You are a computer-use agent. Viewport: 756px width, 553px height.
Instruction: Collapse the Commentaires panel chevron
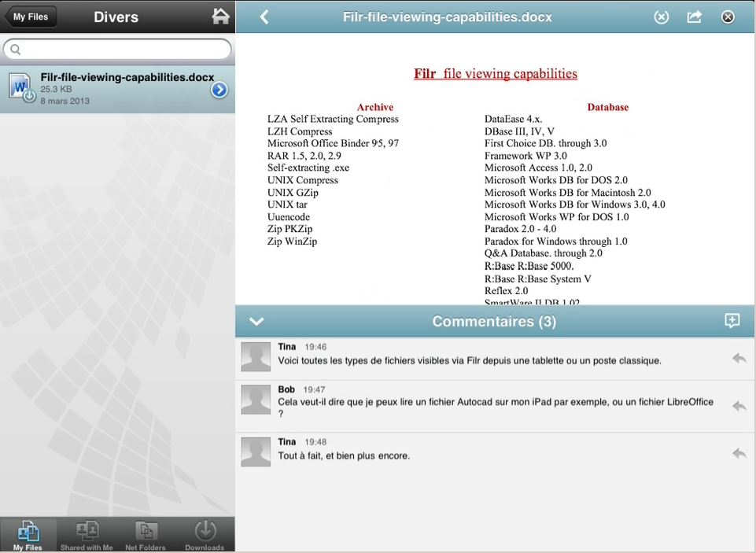tap(256, 321)
